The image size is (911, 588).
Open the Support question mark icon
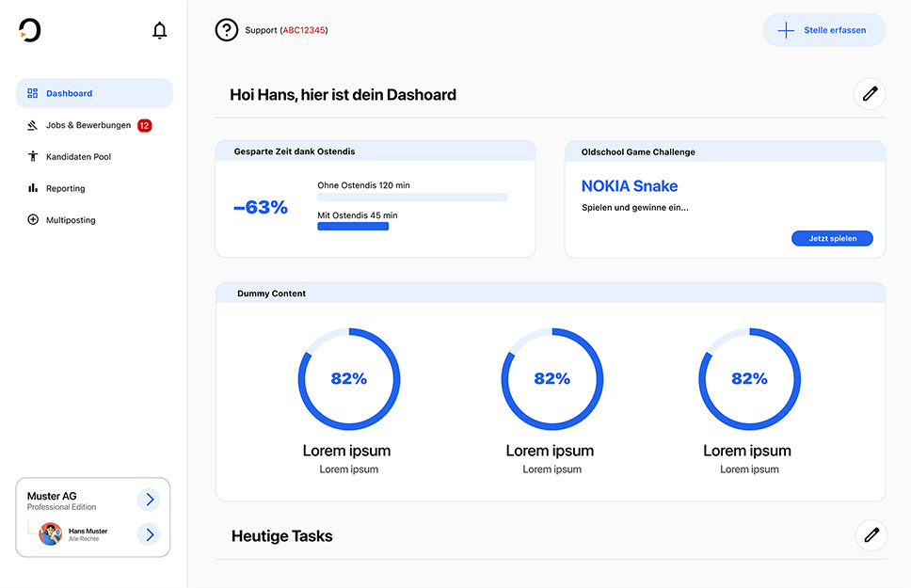coord(226,29)
